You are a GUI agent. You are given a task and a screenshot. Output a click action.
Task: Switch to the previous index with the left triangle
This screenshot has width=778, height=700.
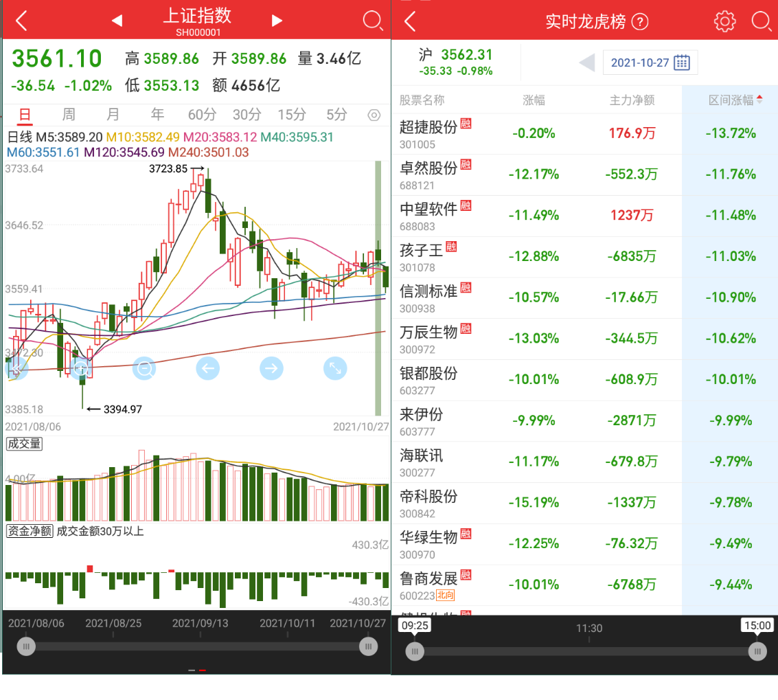coord(117,21)
